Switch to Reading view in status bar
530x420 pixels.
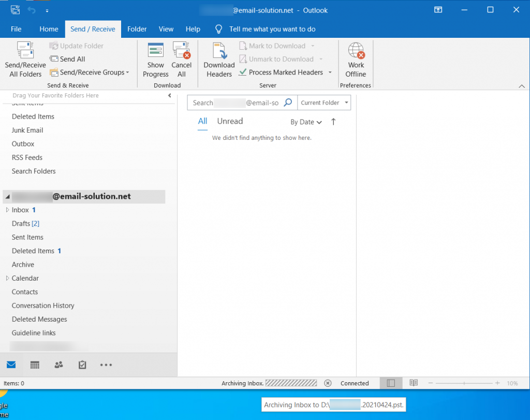click(x=414, y=383)
